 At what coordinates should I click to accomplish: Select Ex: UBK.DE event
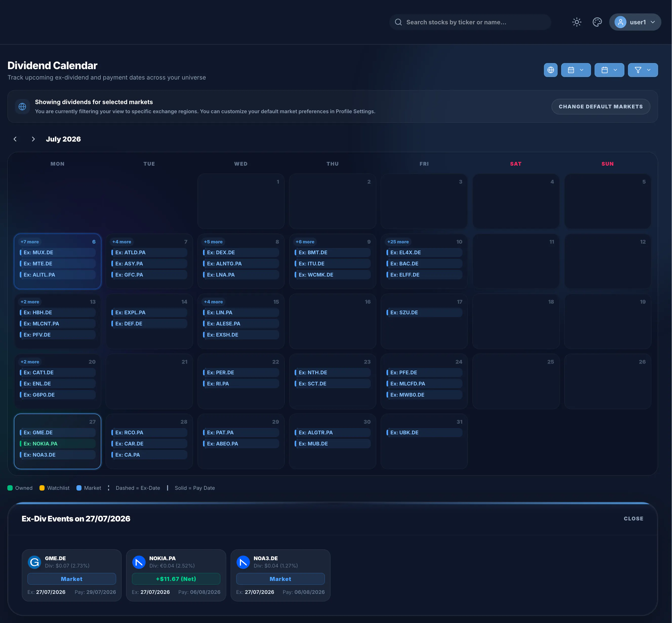pos(424,433)
